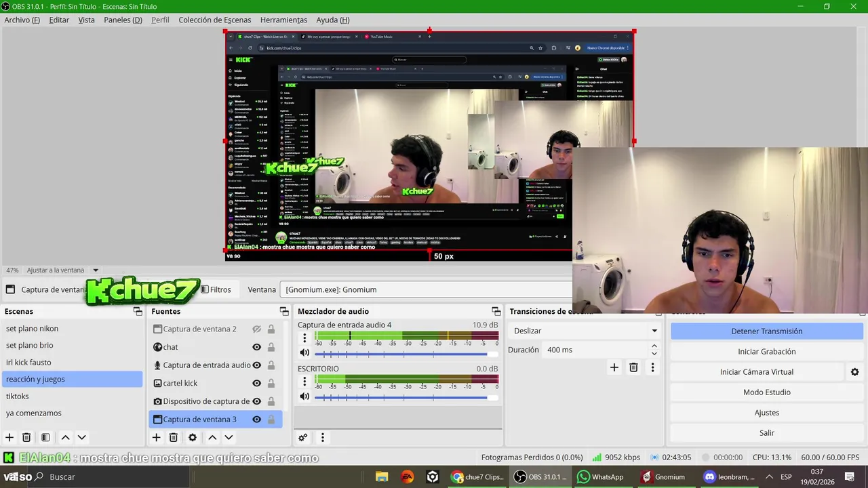Open Filtros for selected source
The width and height of the screenshot is (868, 488).
[216, 289]
